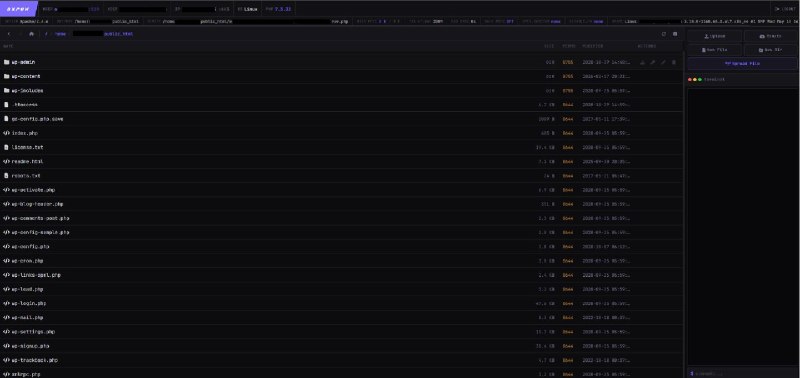The image size is (800, 378).
Task: Click the code icon beside wp-cron.php
Action: pos(7,261)
